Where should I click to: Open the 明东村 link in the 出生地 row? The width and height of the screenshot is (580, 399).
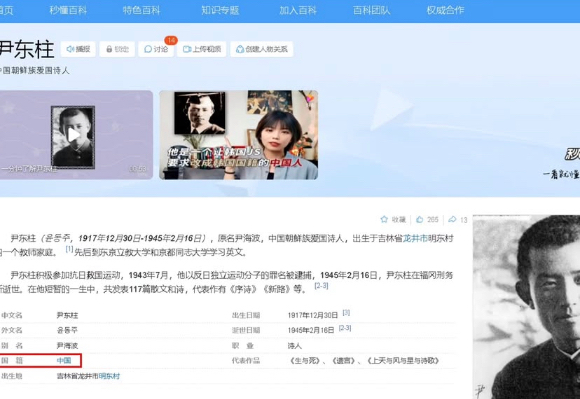(x=109, y=376)
